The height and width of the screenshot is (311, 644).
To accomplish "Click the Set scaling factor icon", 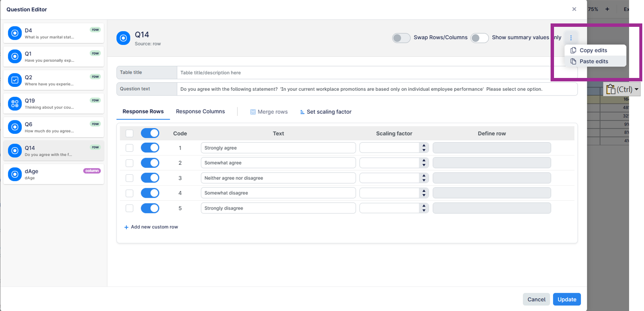I will [302, 112].
